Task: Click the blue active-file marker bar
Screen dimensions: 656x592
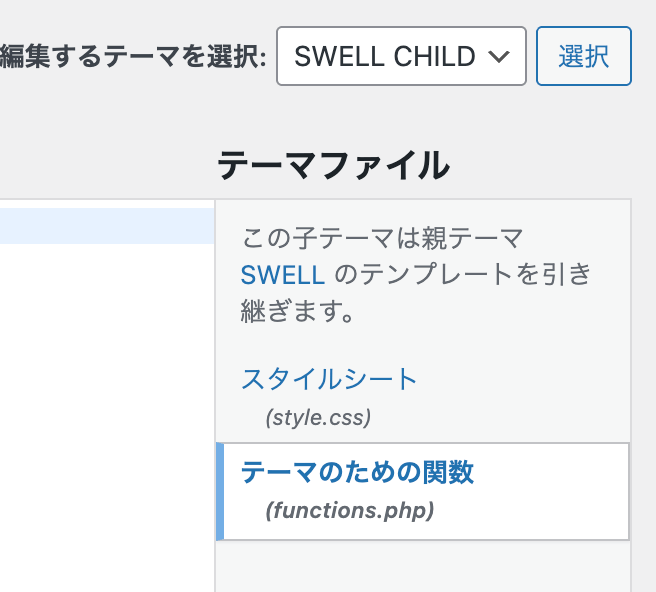Action: [x=220, y=492]
